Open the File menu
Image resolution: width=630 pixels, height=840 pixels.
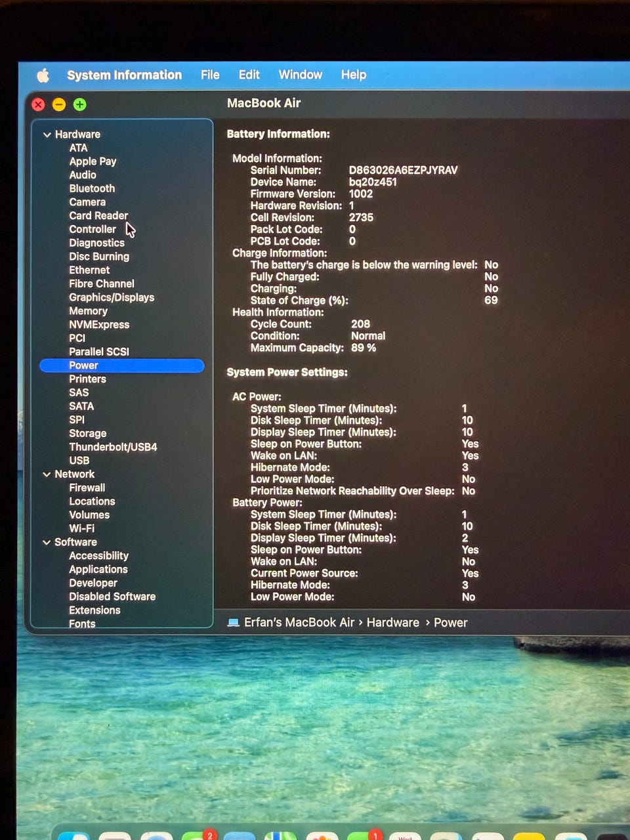(x=210, y=75)
